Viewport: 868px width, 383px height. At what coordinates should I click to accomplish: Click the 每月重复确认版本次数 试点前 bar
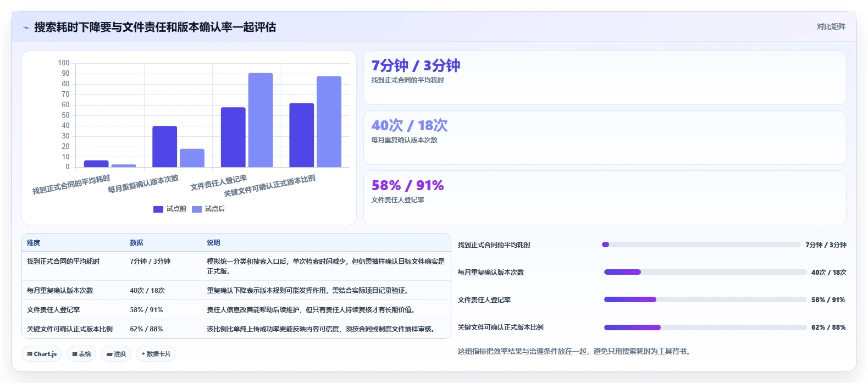[164, 147]
